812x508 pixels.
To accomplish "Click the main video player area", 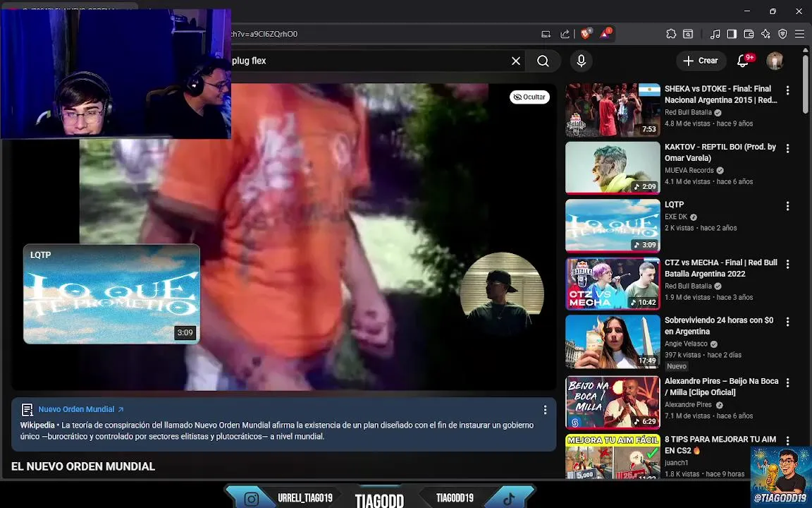I will pyautogui.click(x=284, y=236).
